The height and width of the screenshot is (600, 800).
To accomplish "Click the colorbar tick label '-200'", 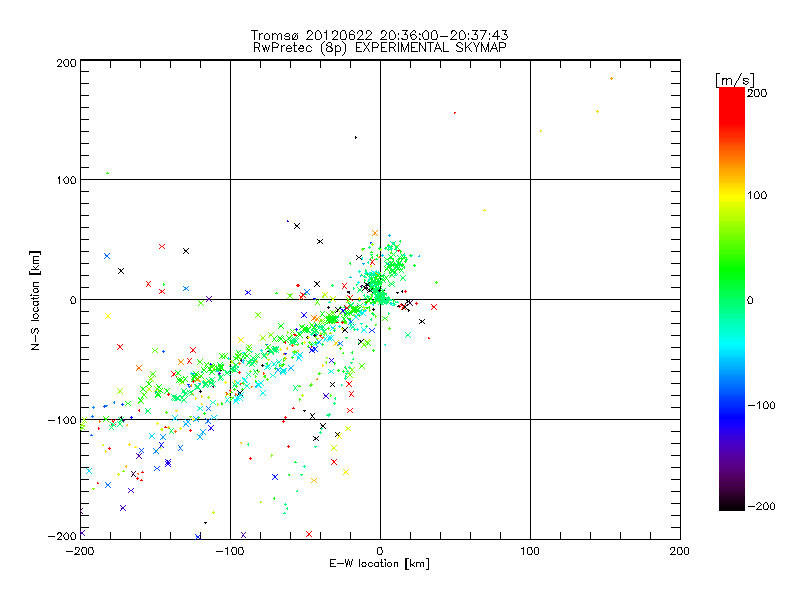I will pos(761,506).
